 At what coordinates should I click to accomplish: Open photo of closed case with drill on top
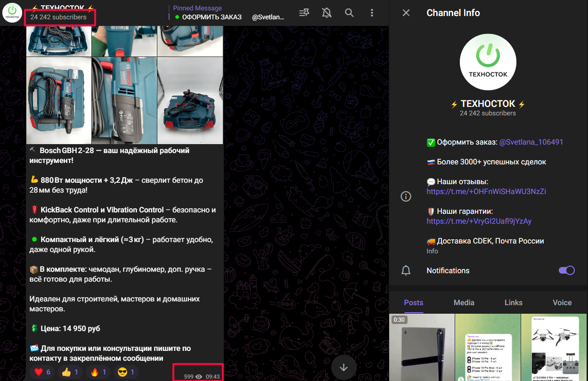pos(190,100)
